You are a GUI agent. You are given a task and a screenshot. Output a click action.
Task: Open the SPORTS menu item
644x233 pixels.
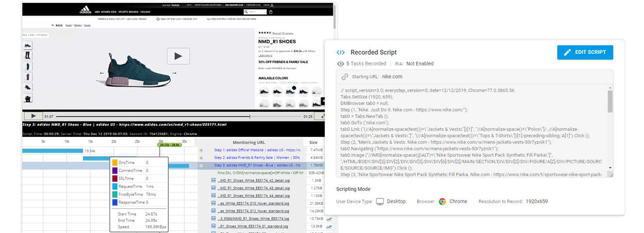click(124, 12)
